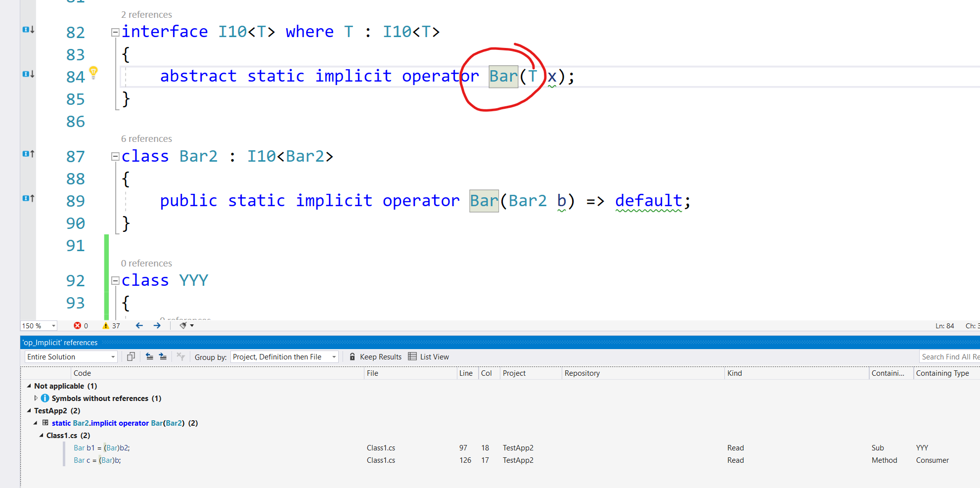Expand the Symbols without references node

pyautogui.click(x=36, y=398)
